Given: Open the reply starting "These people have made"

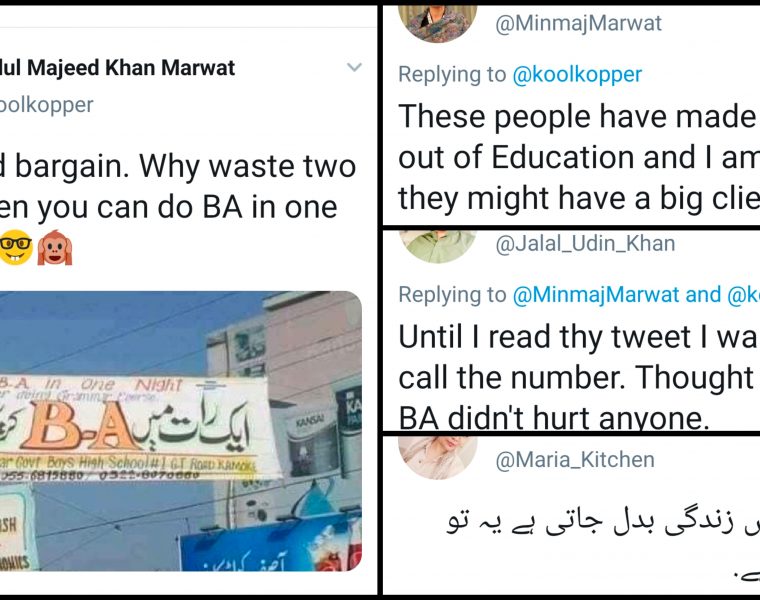Looking at the screenshot, I should point(578,158).
